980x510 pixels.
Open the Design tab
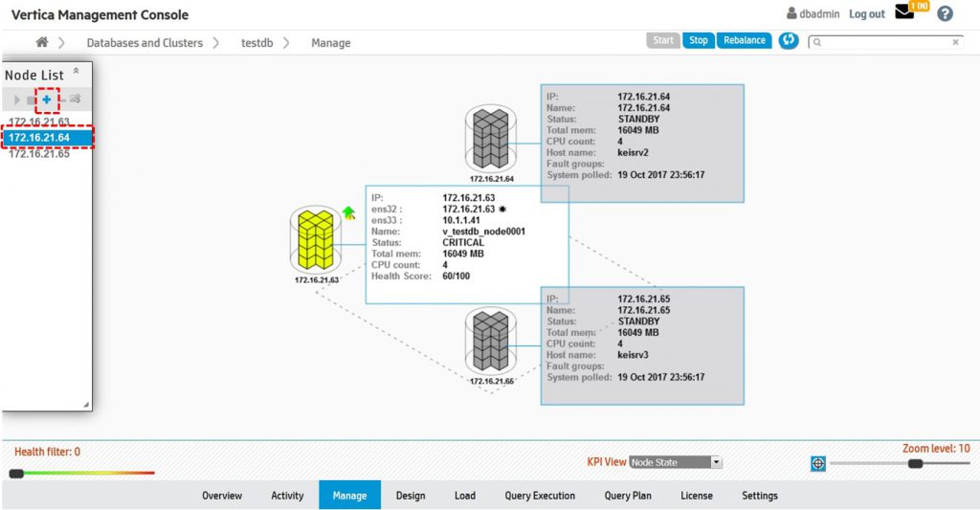point(411,496)
